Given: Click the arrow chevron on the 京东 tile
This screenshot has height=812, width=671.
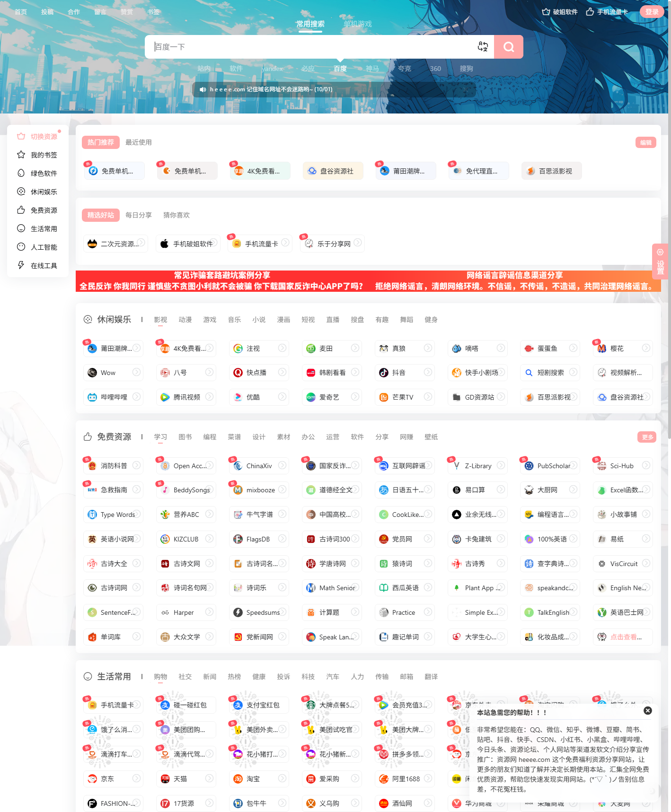Looking at the screenshot, I should tap(136, 778).
